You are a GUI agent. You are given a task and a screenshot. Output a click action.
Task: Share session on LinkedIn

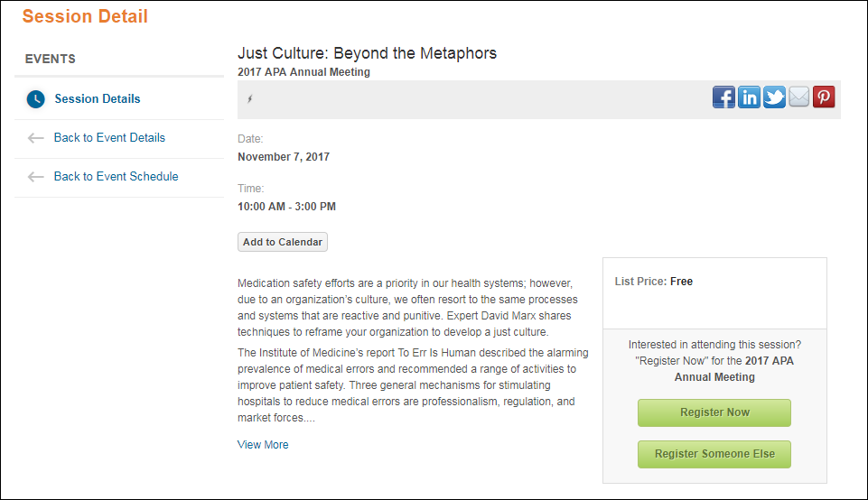click(749, 97)
